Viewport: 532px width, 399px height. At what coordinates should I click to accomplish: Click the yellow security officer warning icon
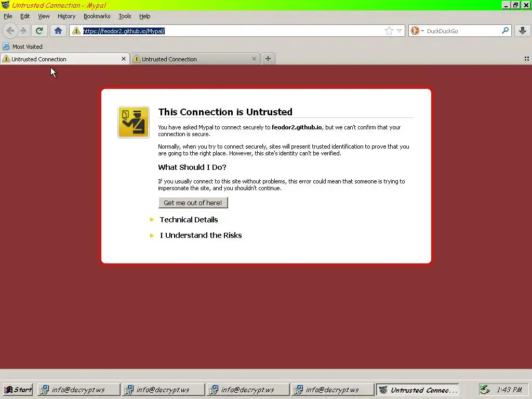tap(134, 122)
